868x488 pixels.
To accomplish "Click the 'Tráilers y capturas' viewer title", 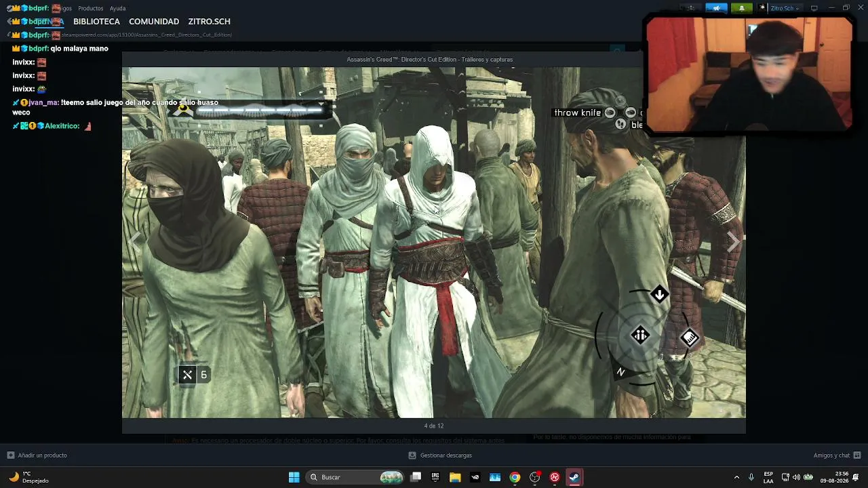I will pyautogui.click(x=430, y=60).
